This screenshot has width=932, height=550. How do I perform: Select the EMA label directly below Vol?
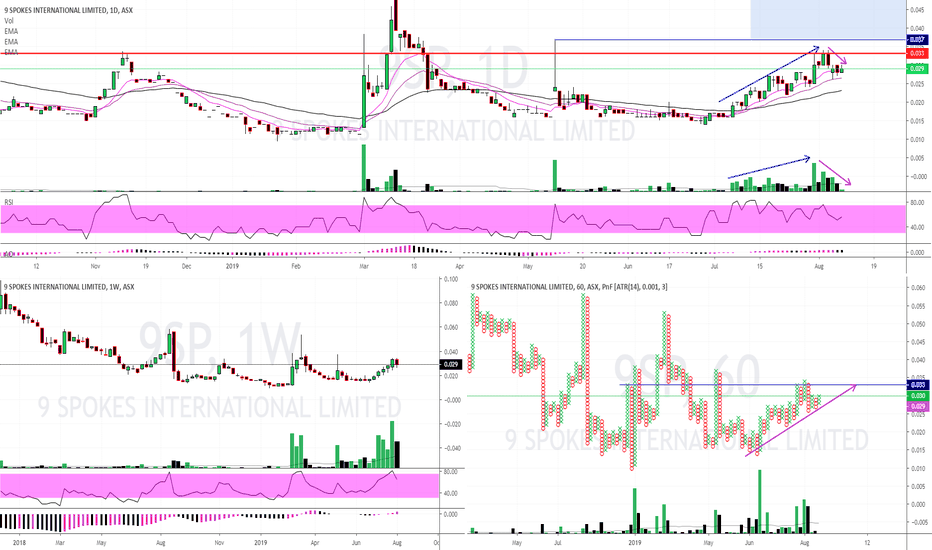coord(11,32)
